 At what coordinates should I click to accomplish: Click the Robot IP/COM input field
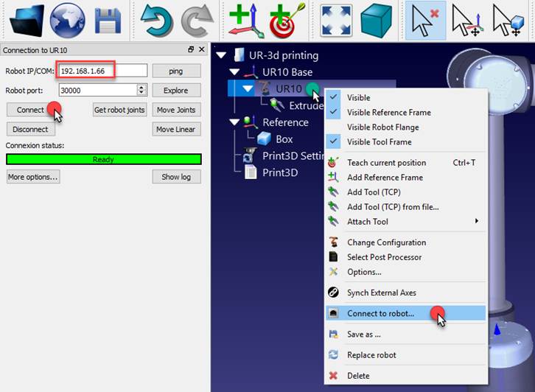point(102,71)
